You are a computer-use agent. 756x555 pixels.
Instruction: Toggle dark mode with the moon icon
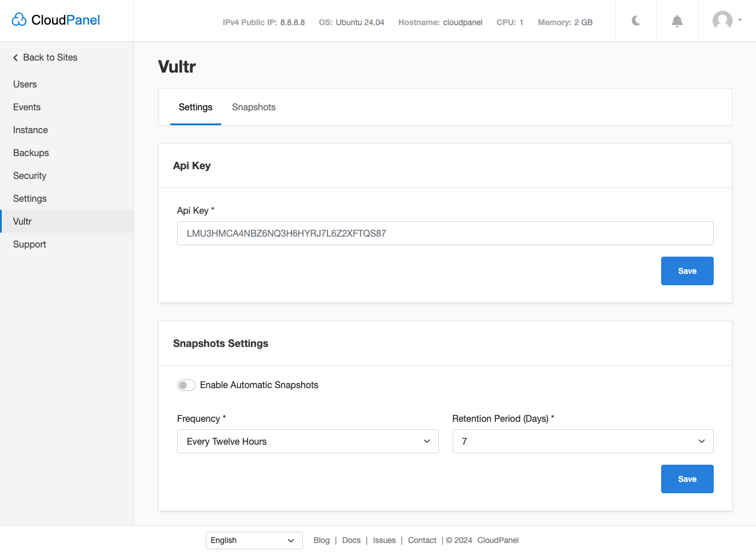point(636,21)
